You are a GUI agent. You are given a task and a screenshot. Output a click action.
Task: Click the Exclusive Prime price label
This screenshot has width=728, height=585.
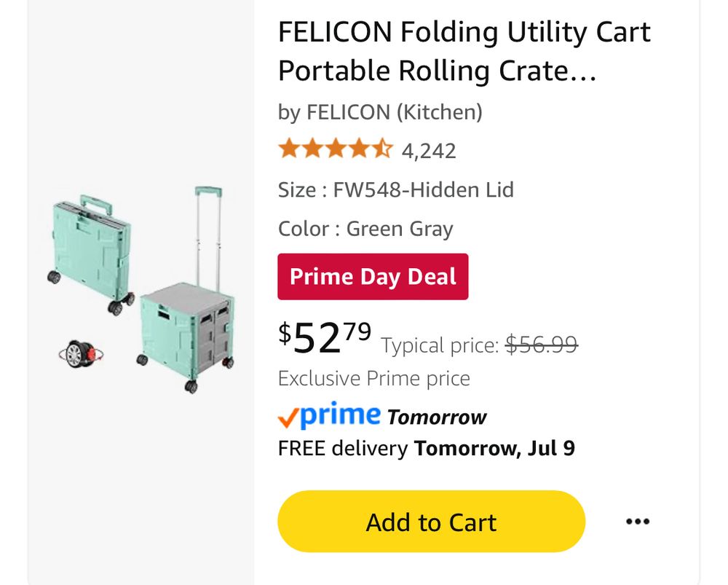pyautogui.click(x=373, y=378)
